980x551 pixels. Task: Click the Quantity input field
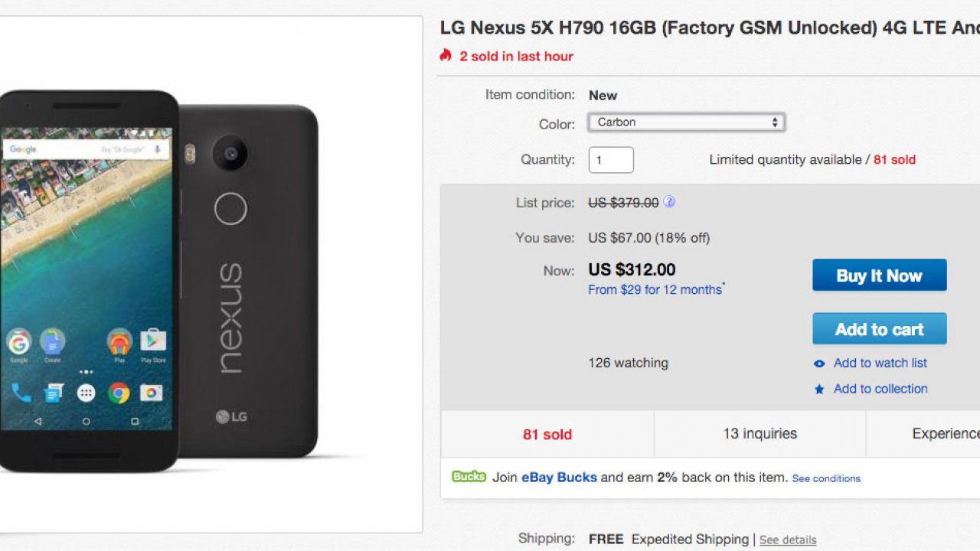pyautogui.click(x=611, y=160)
